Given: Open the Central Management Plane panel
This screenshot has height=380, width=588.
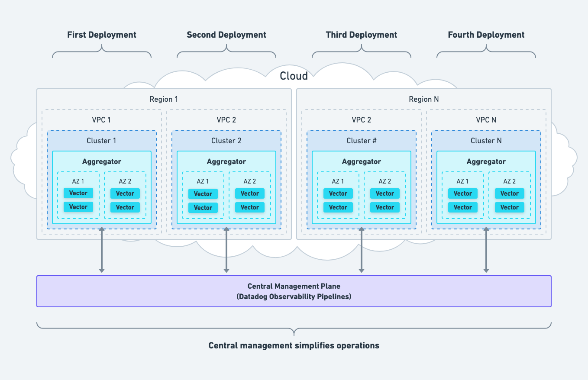Looking at the screenshot, I should [x=294, y=291].
